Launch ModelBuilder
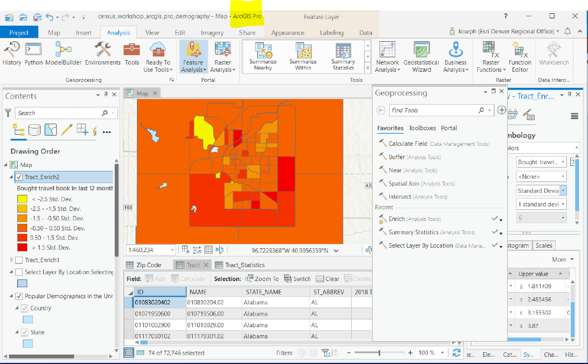 pos(63,54)
